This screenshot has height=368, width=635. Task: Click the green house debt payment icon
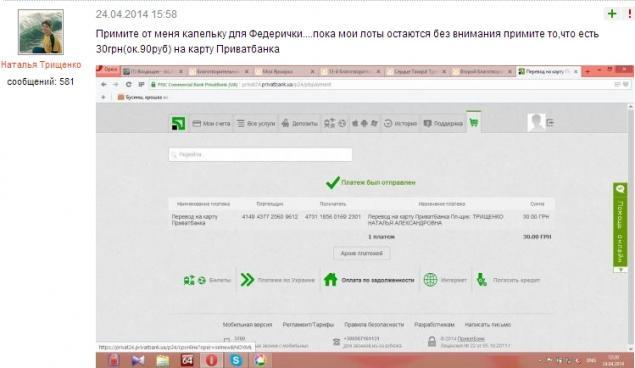tap(330, 280)
